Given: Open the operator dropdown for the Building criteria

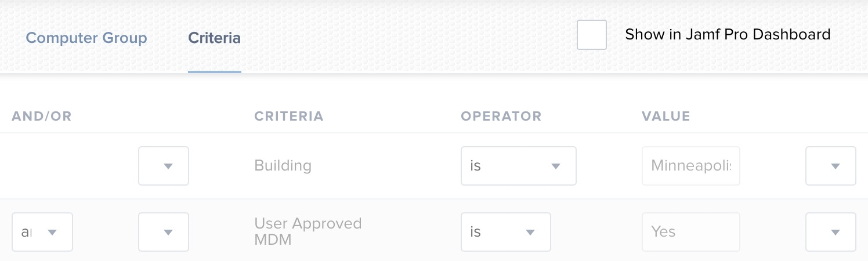Looking at the screenshot, I should [518, 166].
